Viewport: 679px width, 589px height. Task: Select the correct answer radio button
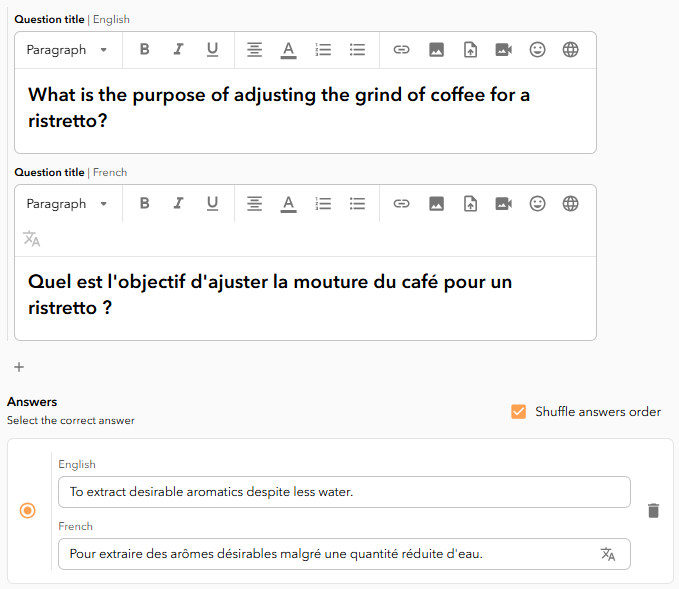point(28,511)
